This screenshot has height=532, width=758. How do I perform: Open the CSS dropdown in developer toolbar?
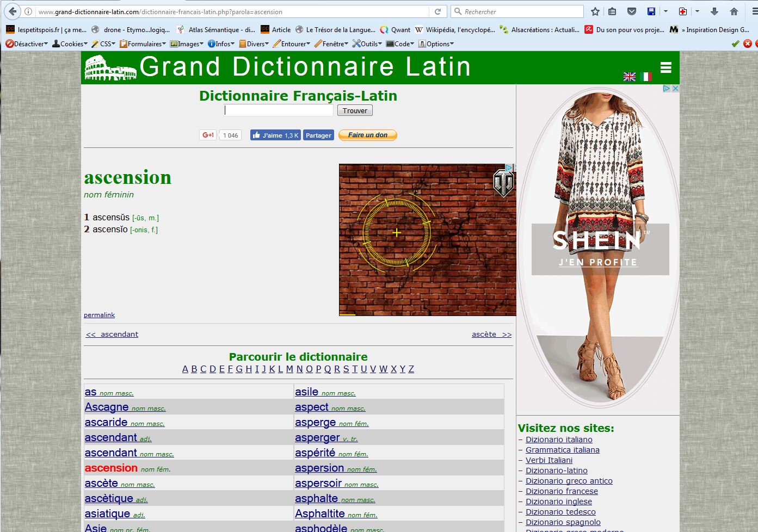click(103, 44)
